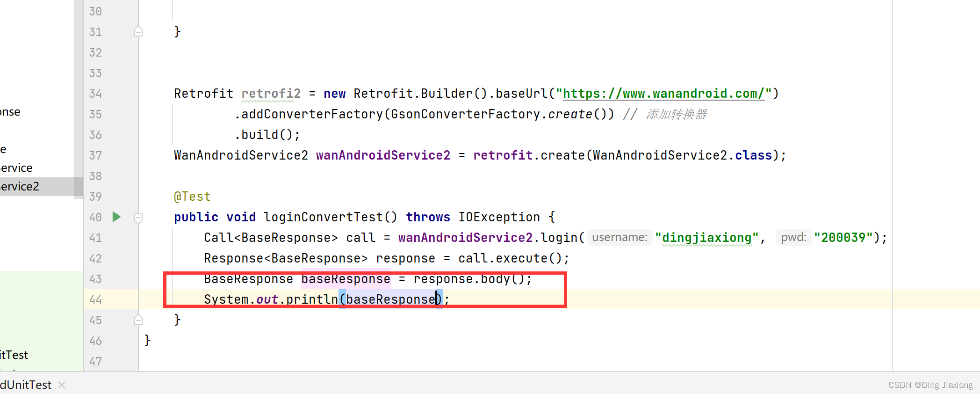
Task: Click fold end marker at line 45
Action: pos(138,320)
